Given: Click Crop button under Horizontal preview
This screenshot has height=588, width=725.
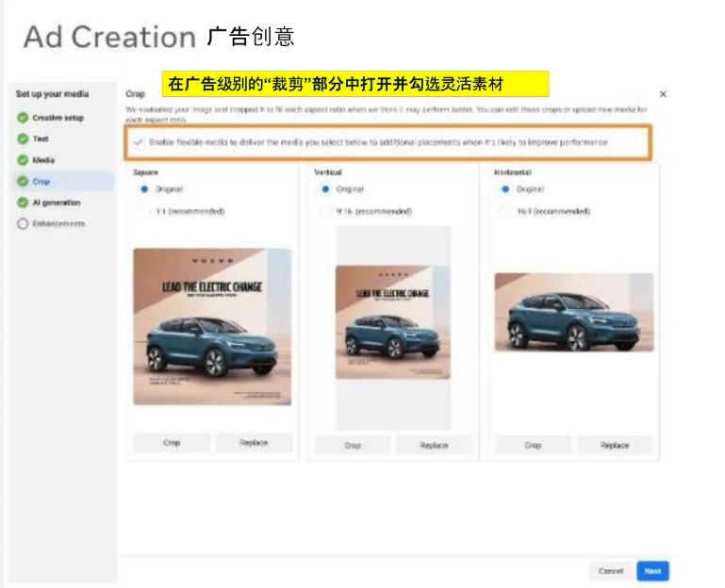Looking at the screenshot, I should coord(533,445).
